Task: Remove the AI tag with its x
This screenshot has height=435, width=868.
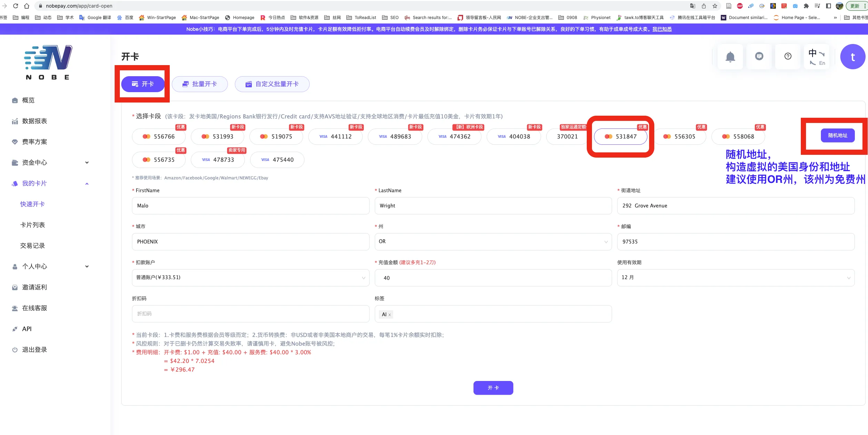Action: click(x=390, y=315)
